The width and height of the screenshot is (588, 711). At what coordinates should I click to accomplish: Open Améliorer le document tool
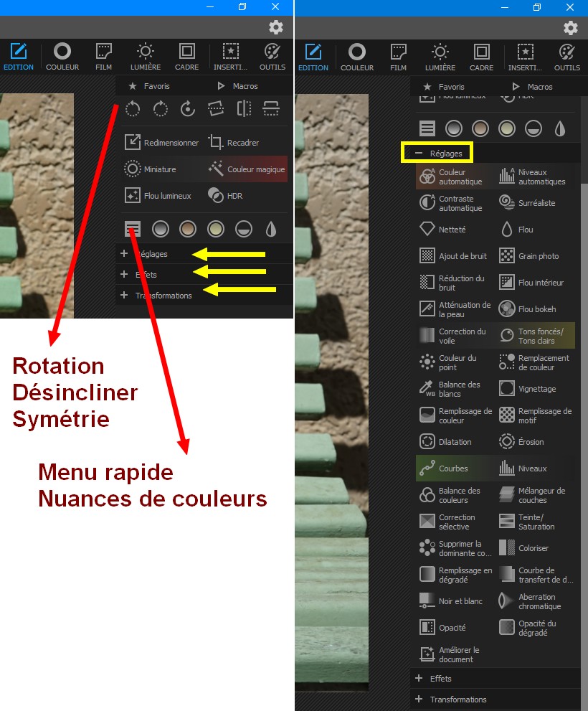(x=455, y=654)
